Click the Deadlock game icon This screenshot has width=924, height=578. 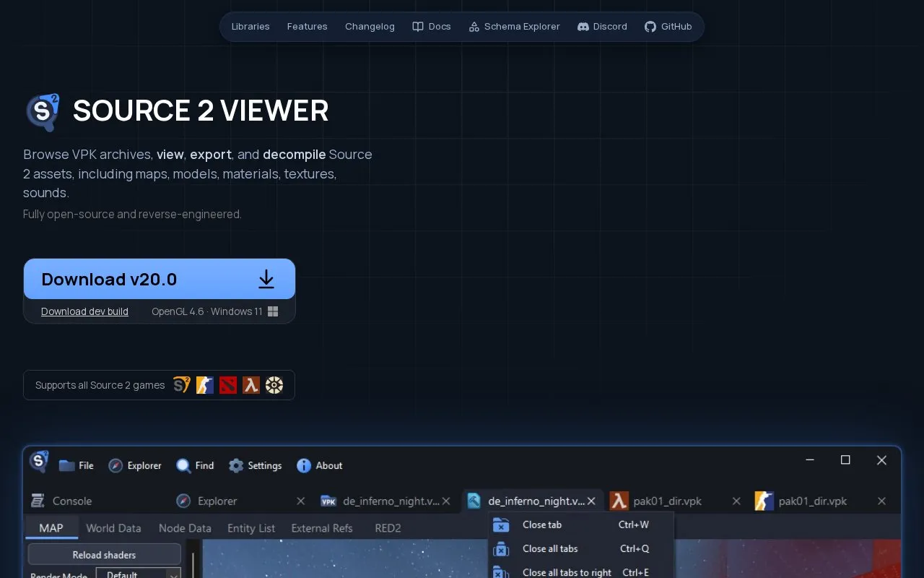[x=274, y=385]
